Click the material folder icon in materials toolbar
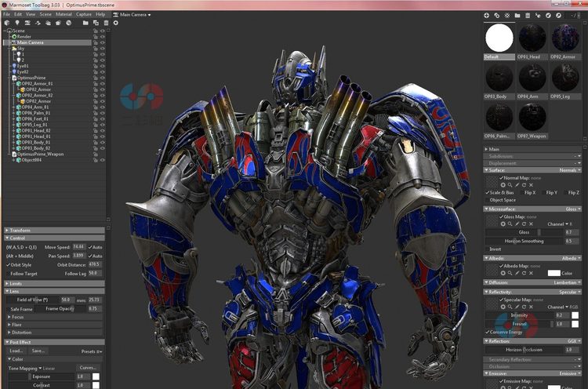The width and height of the screenshot is (588, 389). pos(517,16)
